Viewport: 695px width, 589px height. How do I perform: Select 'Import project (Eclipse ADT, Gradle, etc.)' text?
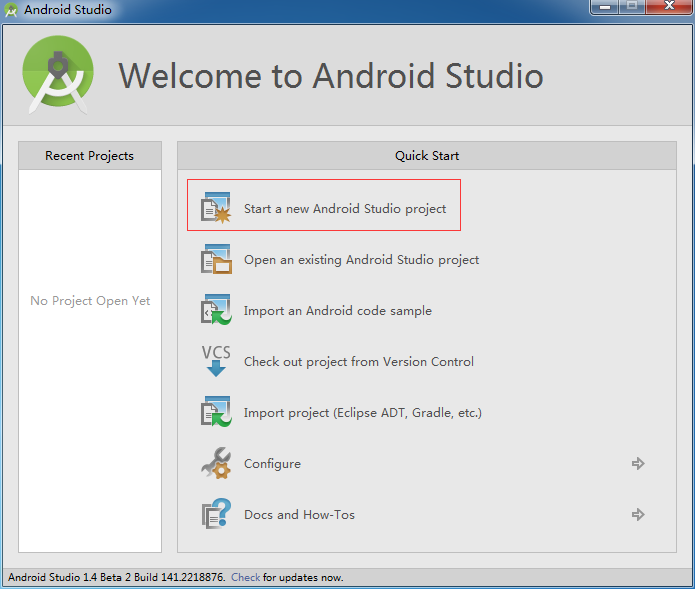coord(363,413)
